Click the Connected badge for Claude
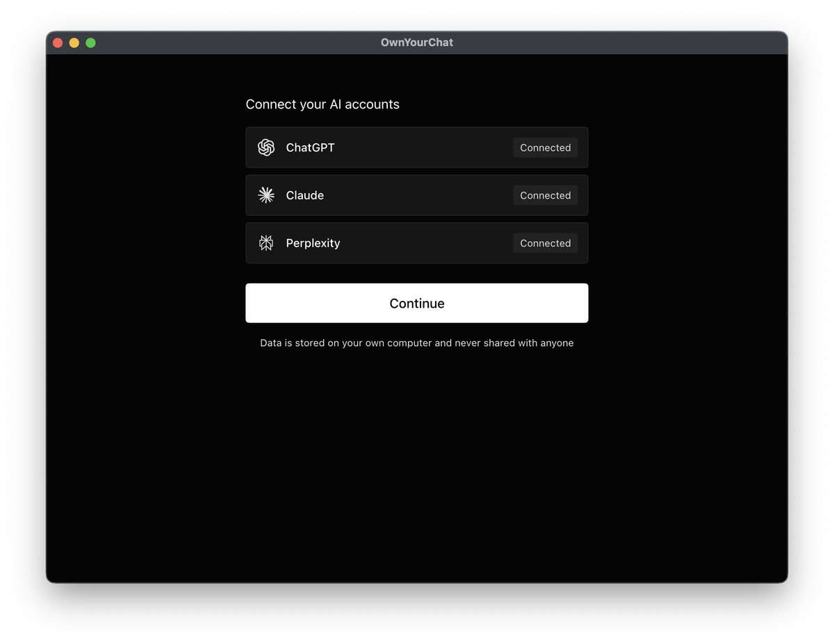The height and width of the screenshot is (644, 834). (x=546, y=195)
